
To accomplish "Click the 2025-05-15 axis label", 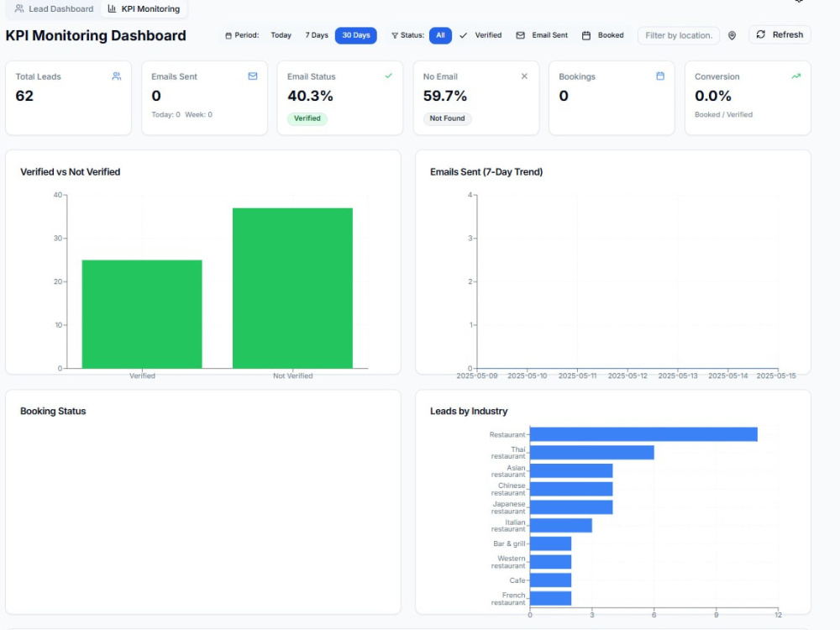I will tap(775, 376).
